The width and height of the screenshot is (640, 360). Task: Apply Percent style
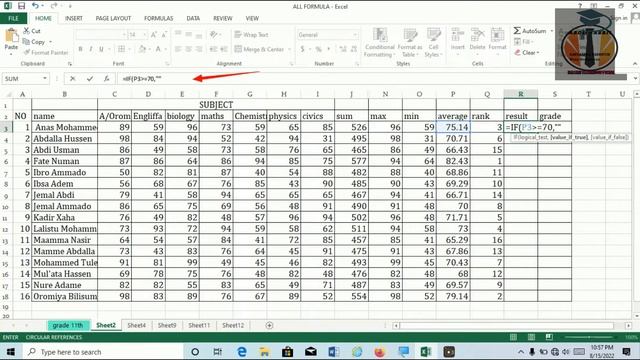click(x=318, y=49)
